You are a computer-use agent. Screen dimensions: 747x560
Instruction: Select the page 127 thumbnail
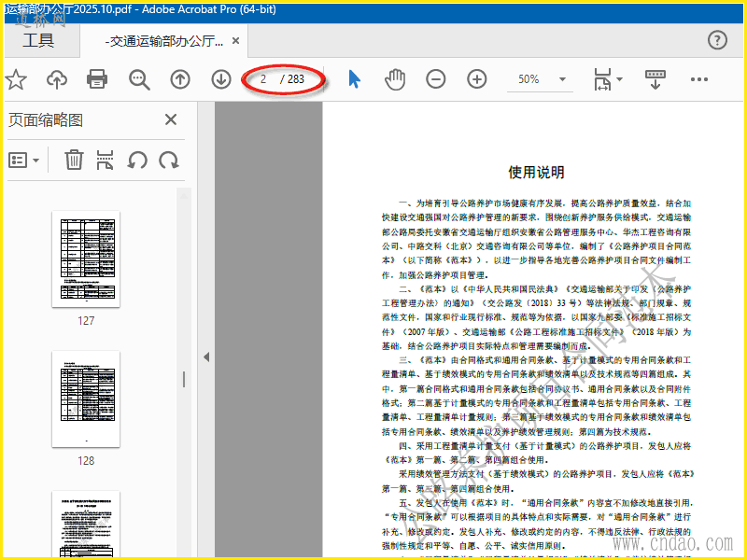click(x=86, y=259)
